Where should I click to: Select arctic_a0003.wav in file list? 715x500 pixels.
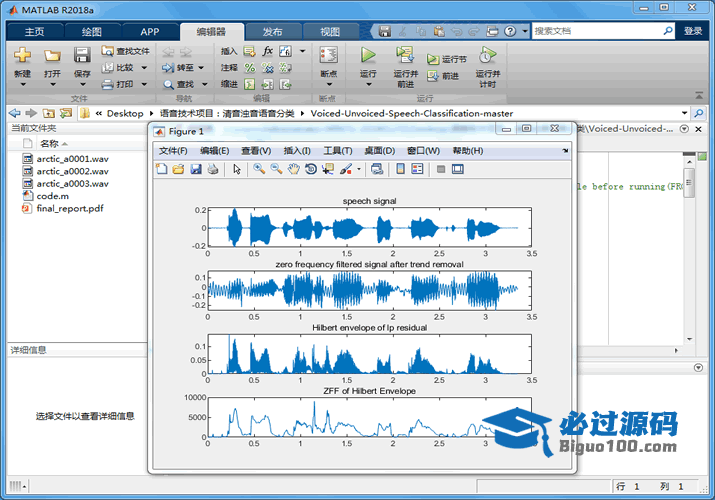click(73, 183)
